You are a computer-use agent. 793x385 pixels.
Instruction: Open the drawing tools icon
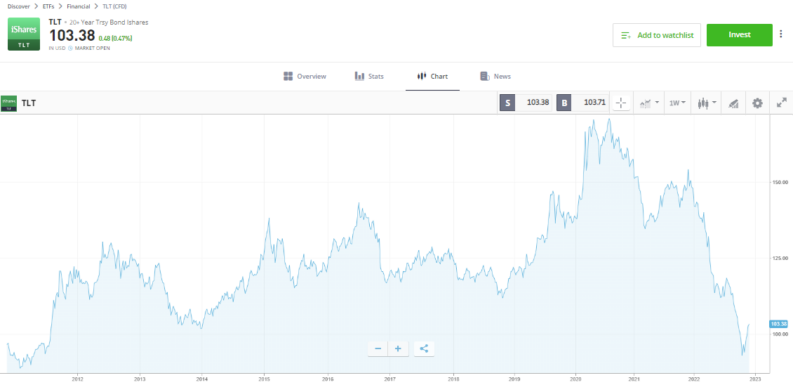coord(733,103)
